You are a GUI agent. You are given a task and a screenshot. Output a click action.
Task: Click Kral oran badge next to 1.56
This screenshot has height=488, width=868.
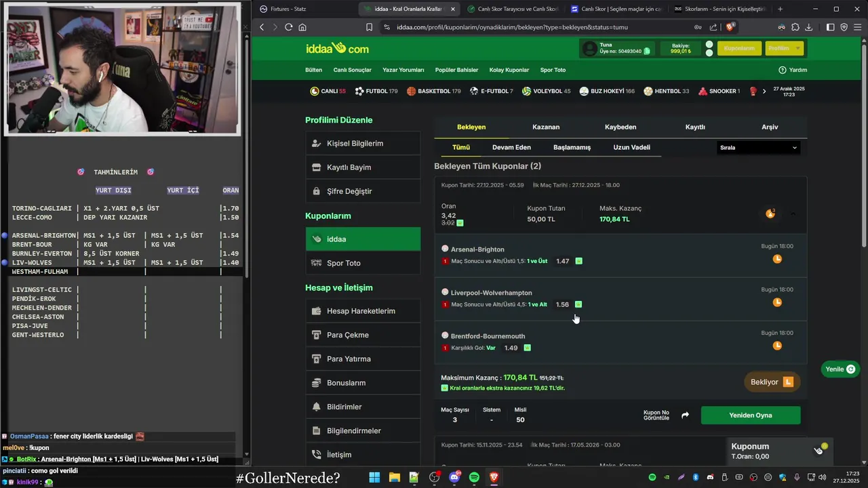click(578, 304)
